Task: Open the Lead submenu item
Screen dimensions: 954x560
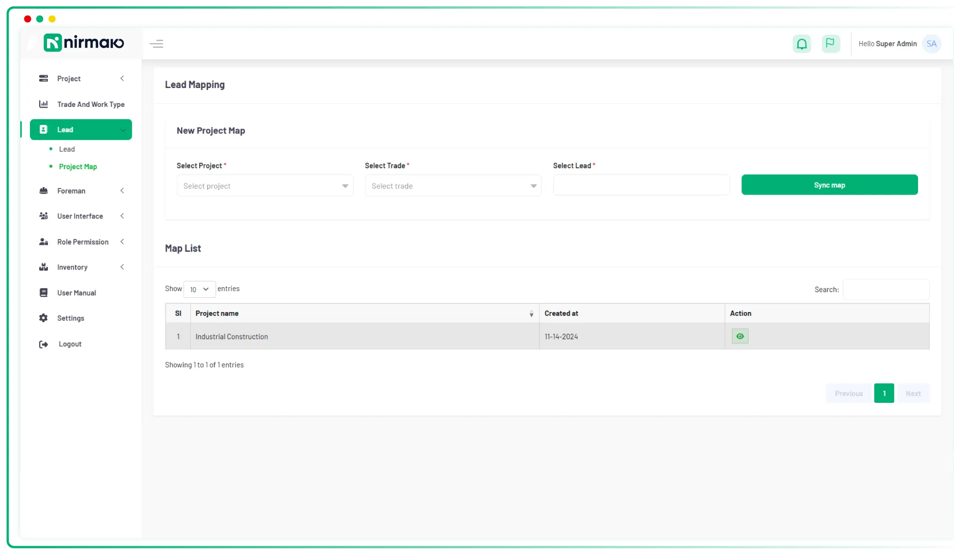Action: pos(67,149)
